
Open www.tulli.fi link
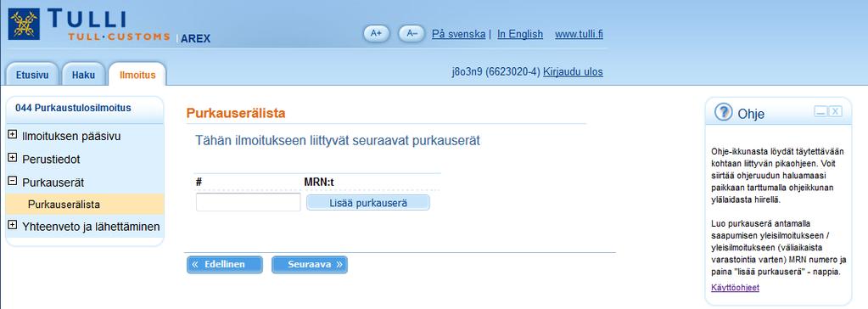tap(579, 34)
